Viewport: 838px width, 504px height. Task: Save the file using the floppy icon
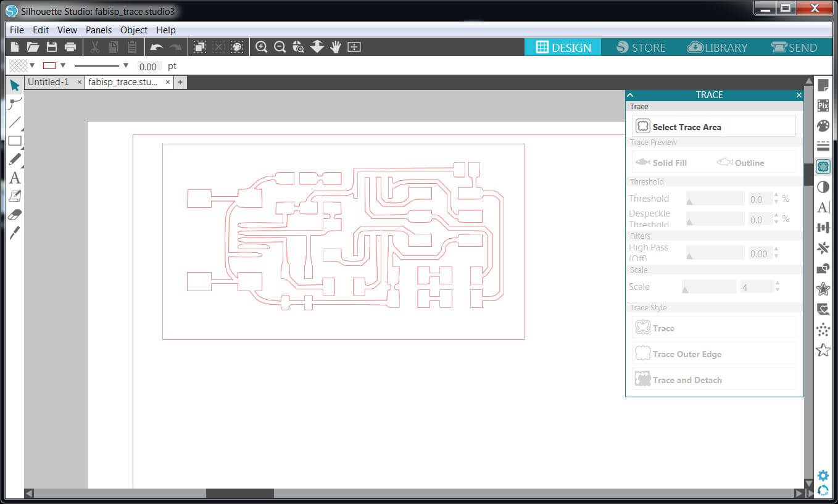point(52,47)
